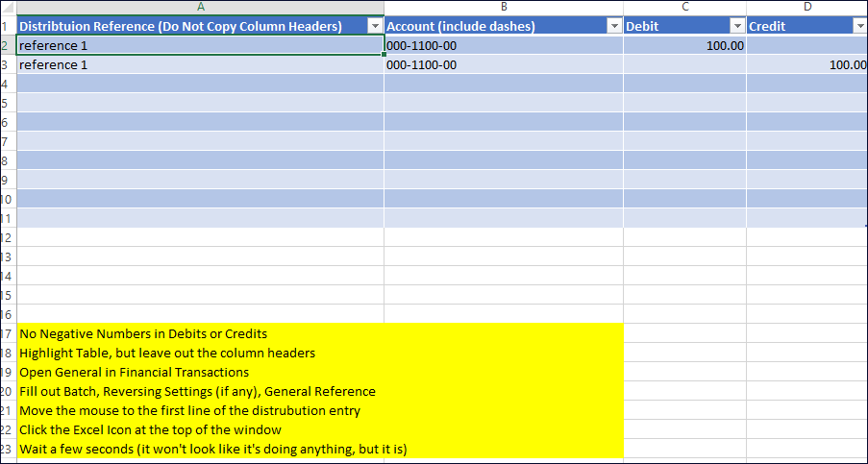This screenshot has width=868, height=464.
Task: Select the 100.00 debit value cell
Action: pos(684,45)
